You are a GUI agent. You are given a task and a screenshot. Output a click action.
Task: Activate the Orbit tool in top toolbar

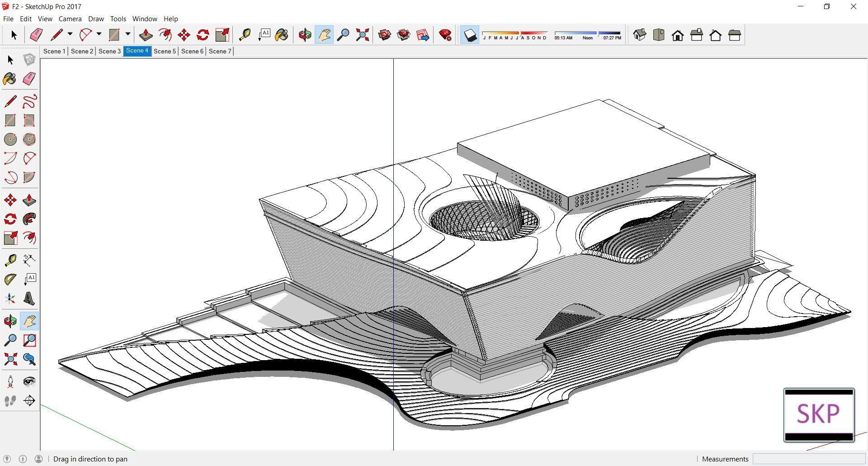305,35
